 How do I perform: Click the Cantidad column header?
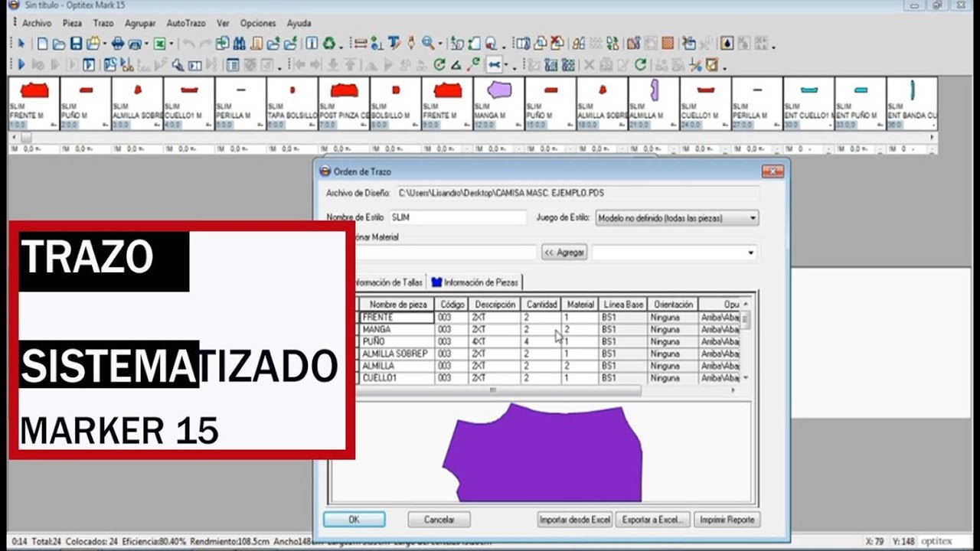click(x=542, y=305)
